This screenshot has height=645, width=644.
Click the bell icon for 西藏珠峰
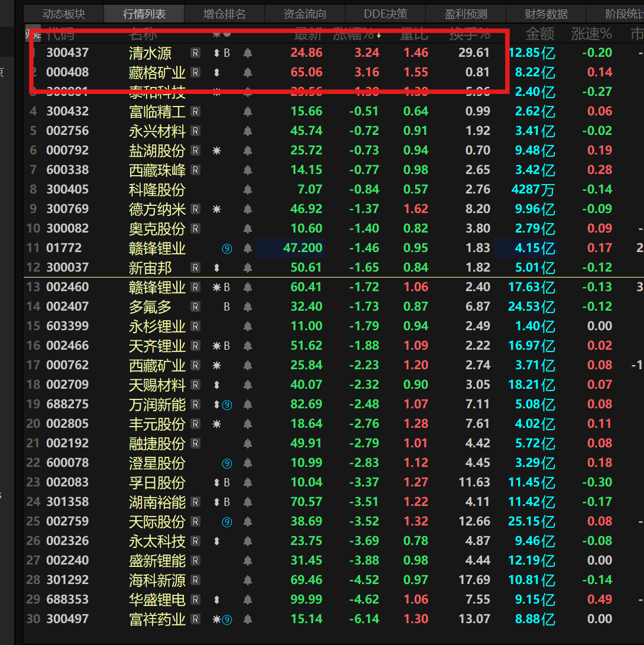(x=247, y=170)
